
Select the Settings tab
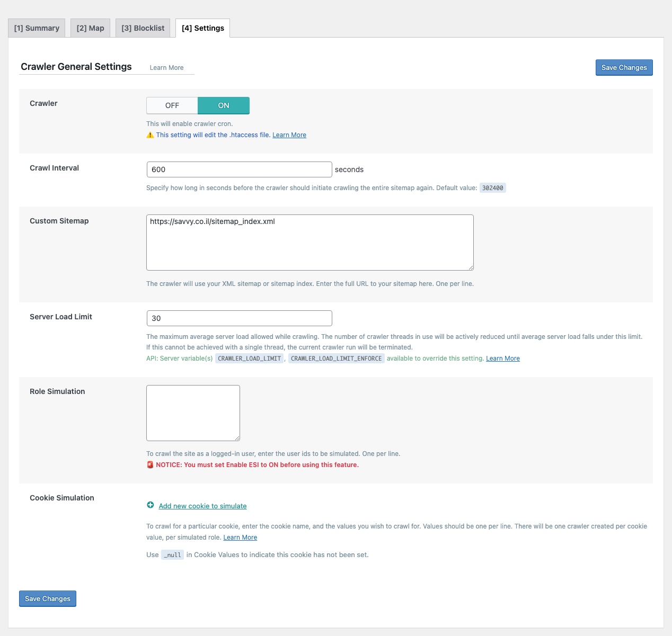[202, 28]
